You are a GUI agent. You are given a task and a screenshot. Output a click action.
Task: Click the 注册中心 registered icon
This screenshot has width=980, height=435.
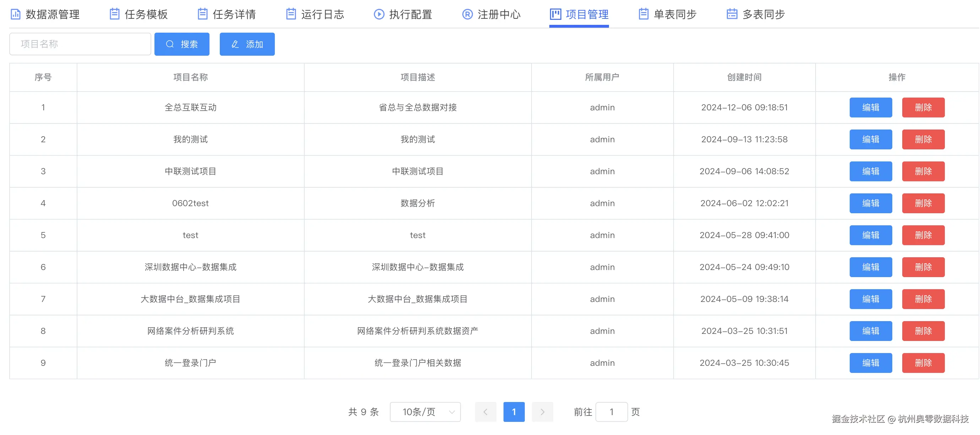pyautogui.click(x=467, y=14)
